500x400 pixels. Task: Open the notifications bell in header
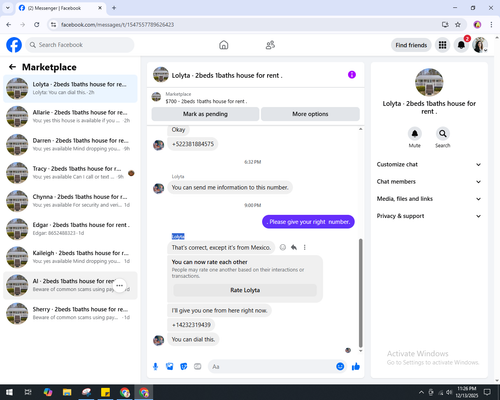coord(461,45)
